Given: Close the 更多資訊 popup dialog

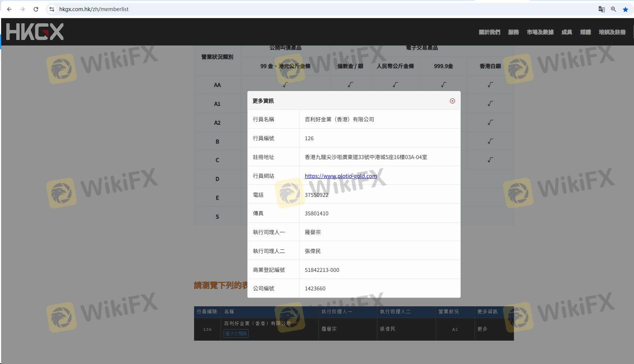Looking at the screenshot, I should point(452,101).
